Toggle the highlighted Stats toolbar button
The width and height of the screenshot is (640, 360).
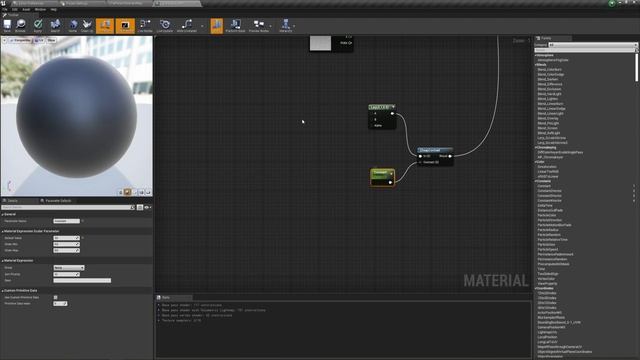coord(217,26)
